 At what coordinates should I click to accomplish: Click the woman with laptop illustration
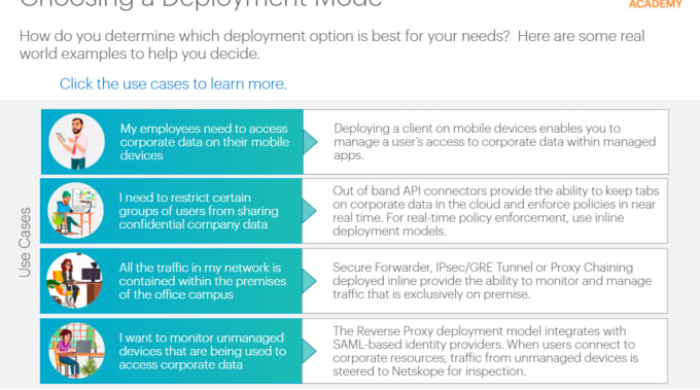(x=76, y=351)
